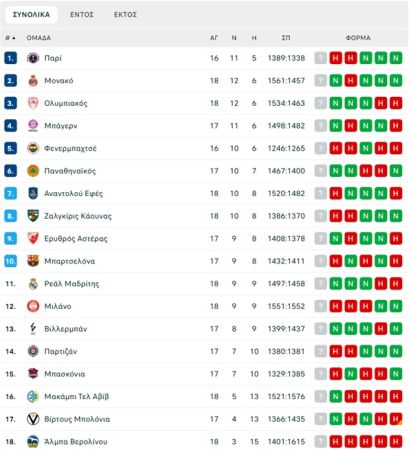Click the Ν wins column header
The height and width of the screenshot is (450, 411).
click(x=234, y=38)
